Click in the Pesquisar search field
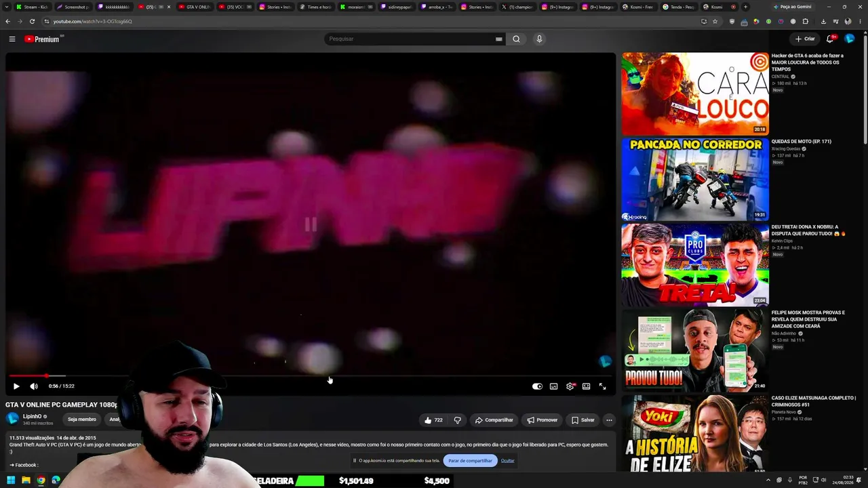Image resolution: width=868 pixels, height=488 pixels. click(410, 39)
